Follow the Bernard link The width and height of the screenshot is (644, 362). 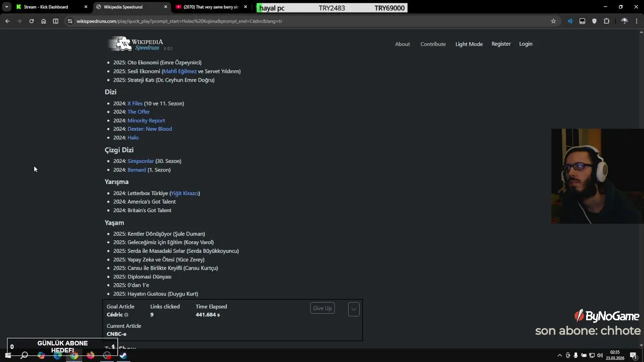click(136, 170)
